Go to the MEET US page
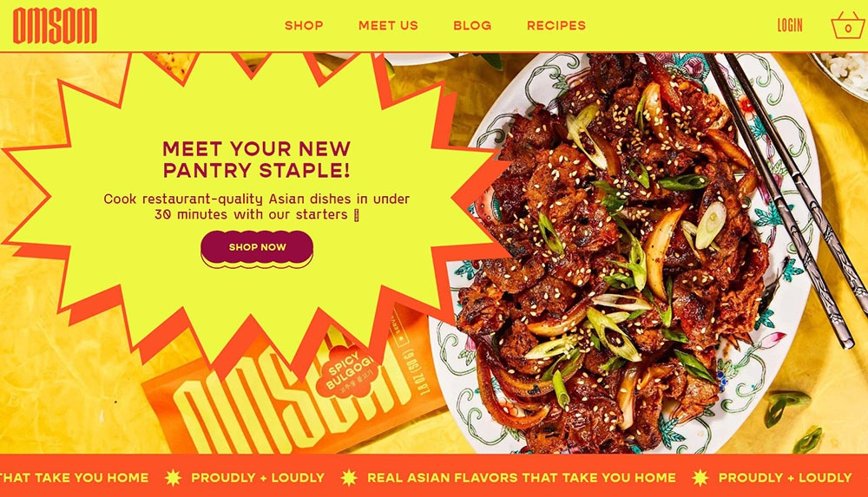 (x=388, y=25)
